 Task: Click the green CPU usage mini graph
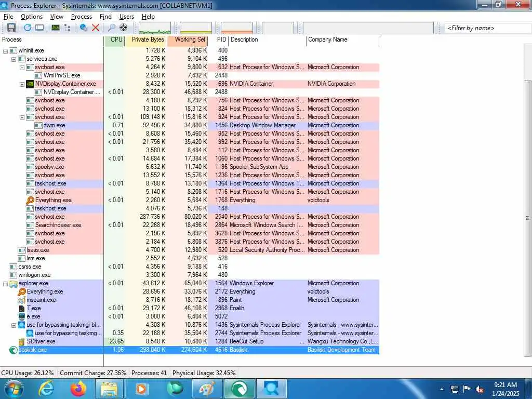155,28
